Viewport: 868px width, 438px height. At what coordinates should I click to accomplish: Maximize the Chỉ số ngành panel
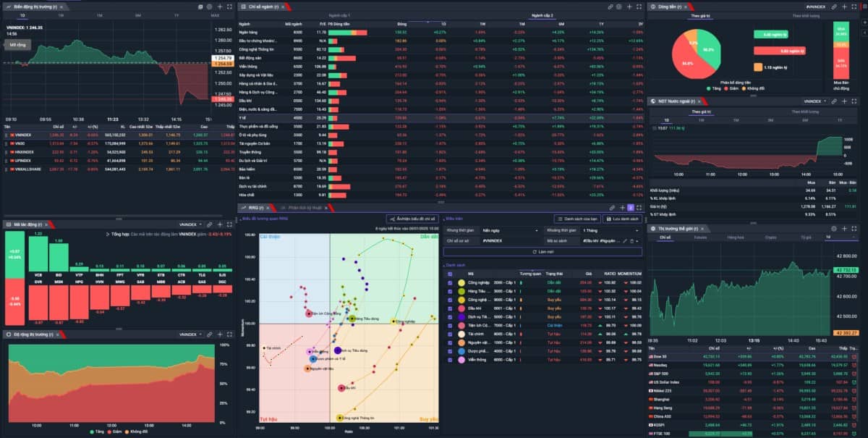(x=639, y=7)
